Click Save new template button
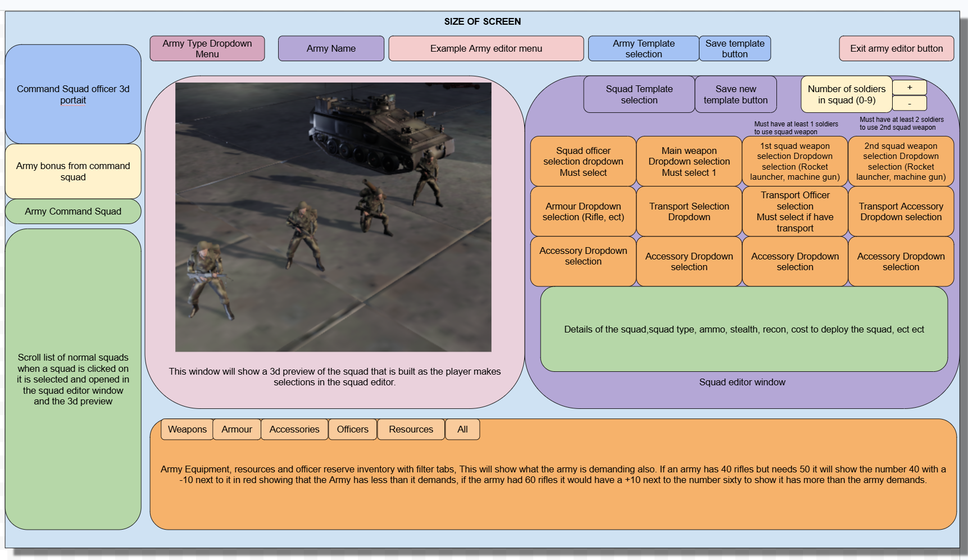The width and height of the screenshot is (968, 560). click(x=735, y=94)
